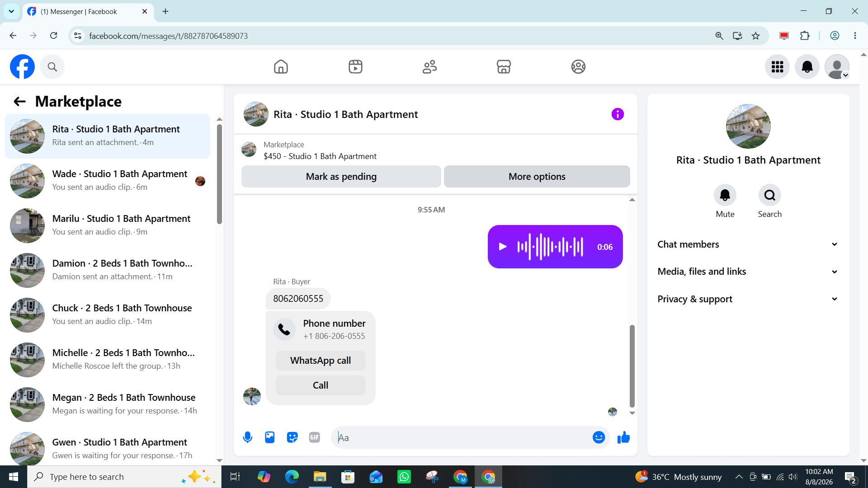Open File Explorer from the taskbar
The height and width of the screenshot is (488, 868).
pos(320,477)
